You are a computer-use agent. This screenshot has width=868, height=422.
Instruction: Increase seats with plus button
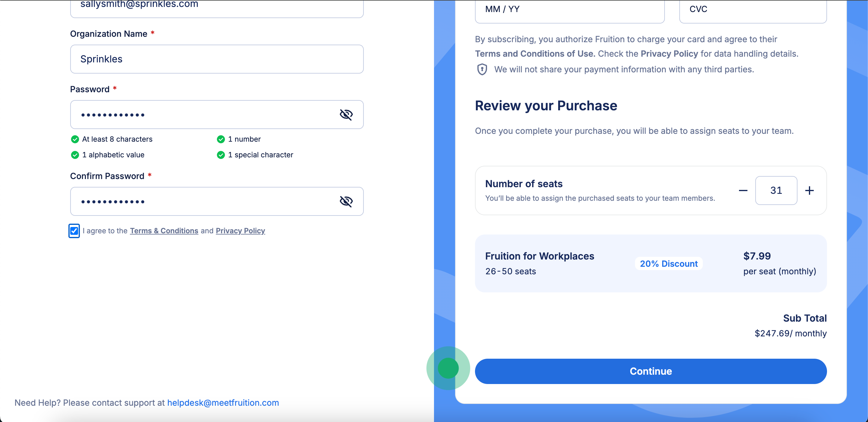pyautogui.click(x=809, y=191)
